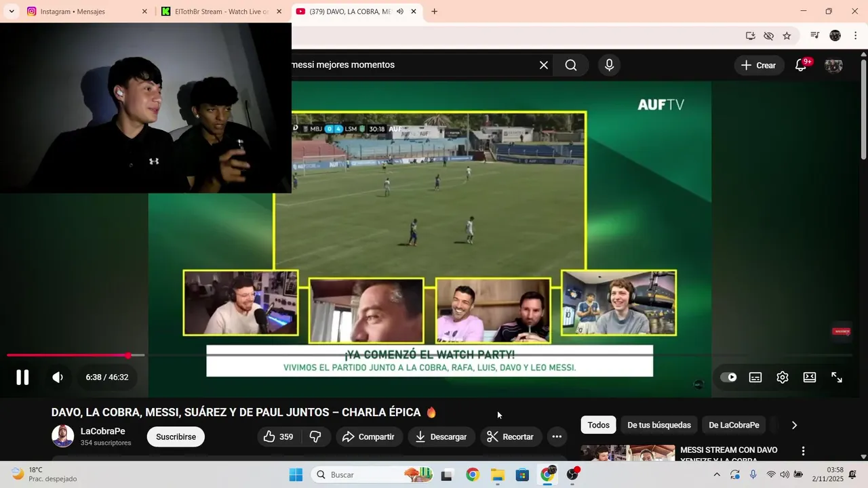The image size is (868, 488).
Task: Open more actions three-dot menu under video
Action: click(x=557, y=436)
